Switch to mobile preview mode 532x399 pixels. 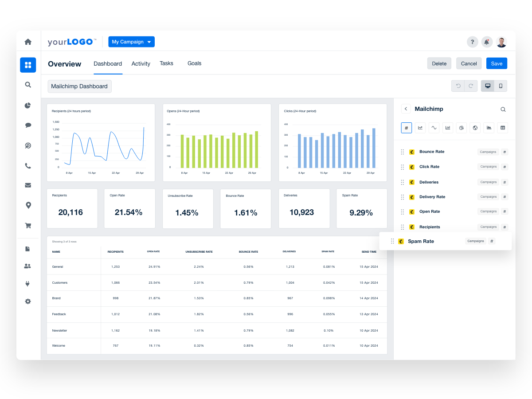(x=501, y=86)
